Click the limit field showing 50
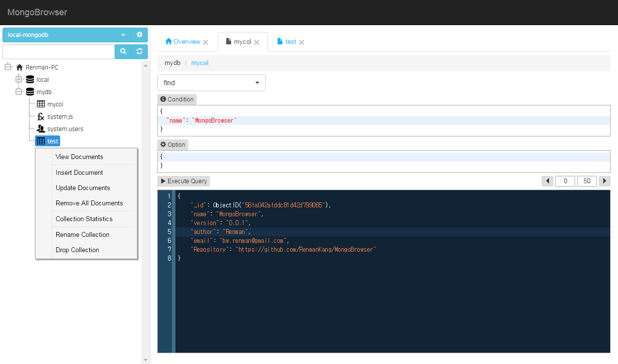618x364 pixels. [x=587, y=181]
